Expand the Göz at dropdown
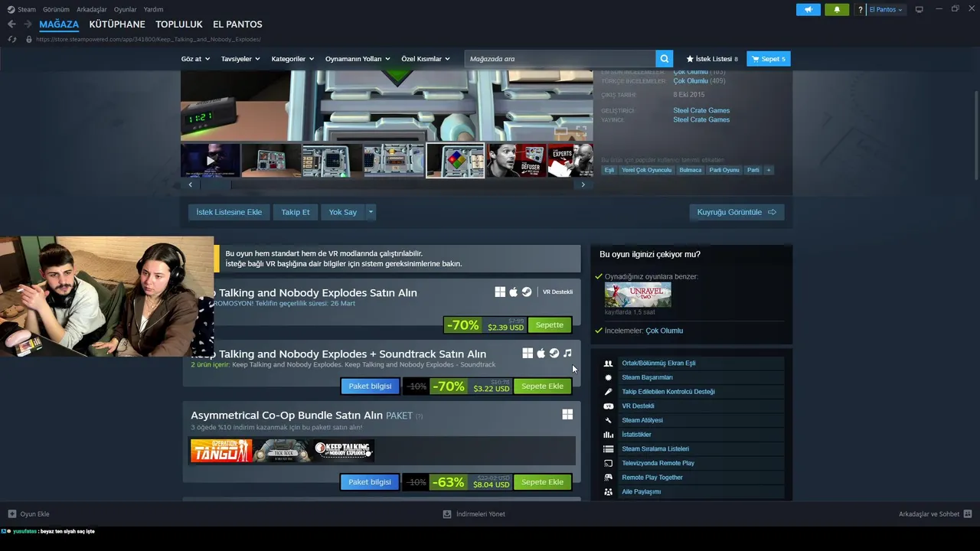 [x=195, y=59]
